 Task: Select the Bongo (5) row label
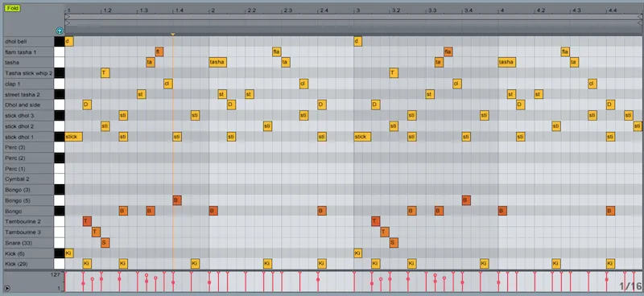tap(29, 200)
